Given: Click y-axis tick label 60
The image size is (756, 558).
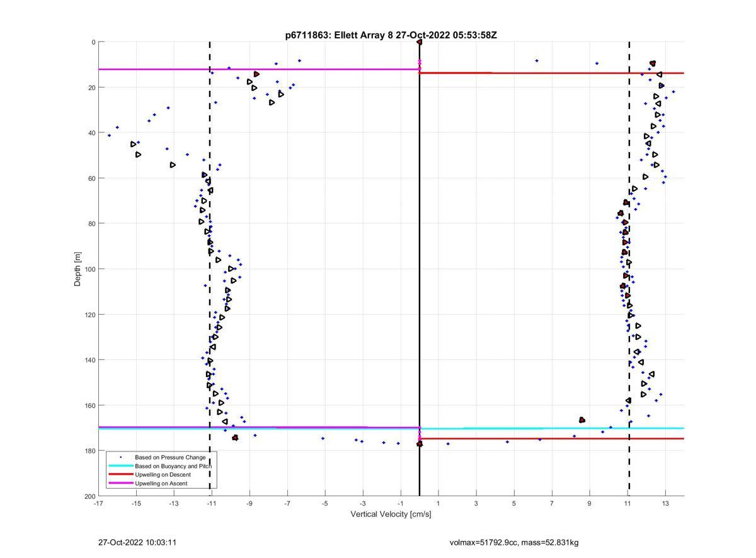Looking at the screenshot, I should pos(91,178).
